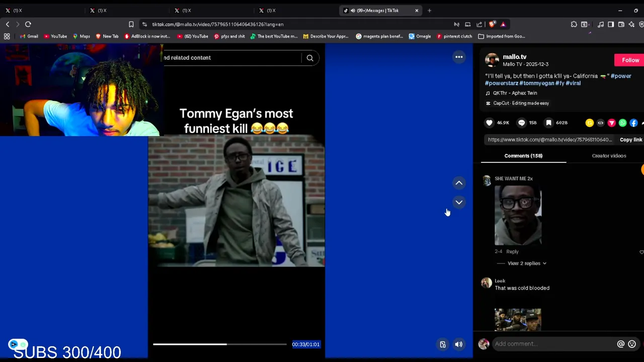Toggle the browser sidebar panel
Viewport: 644px width, 362px height.
(611, 24)
